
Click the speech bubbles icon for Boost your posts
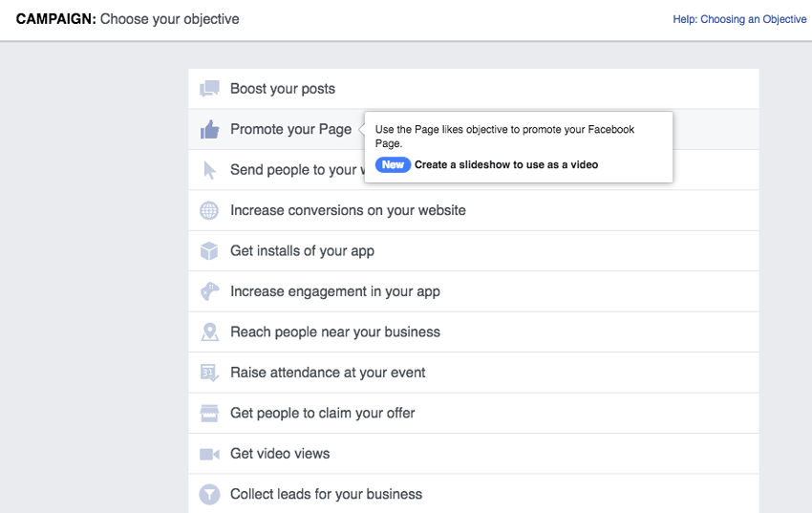coord(209,89)
